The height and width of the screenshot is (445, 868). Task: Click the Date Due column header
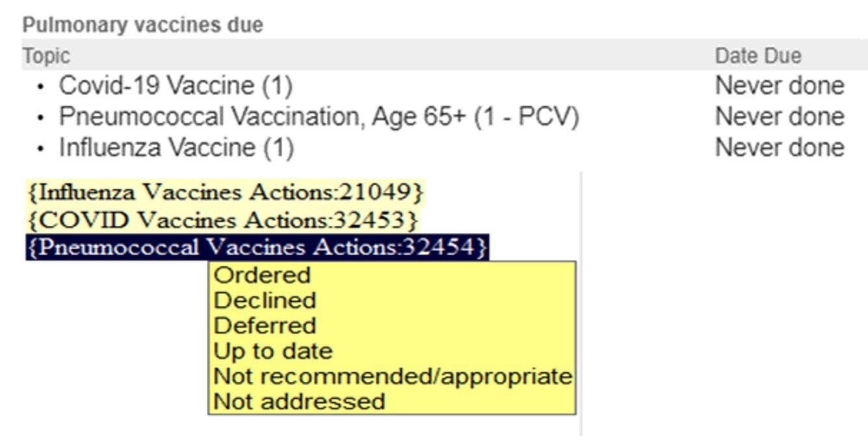757,56
